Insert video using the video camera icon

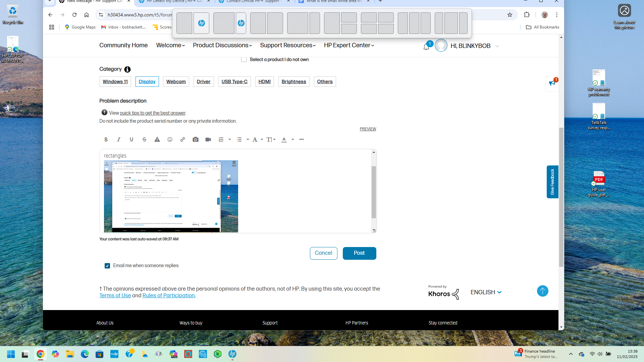coord(208,139)
